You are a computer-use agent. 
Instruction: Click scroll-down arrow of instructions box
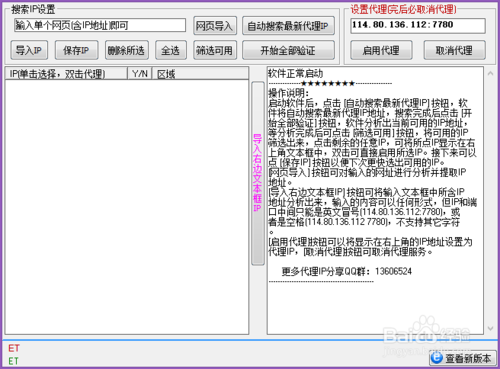coord(490,328)
